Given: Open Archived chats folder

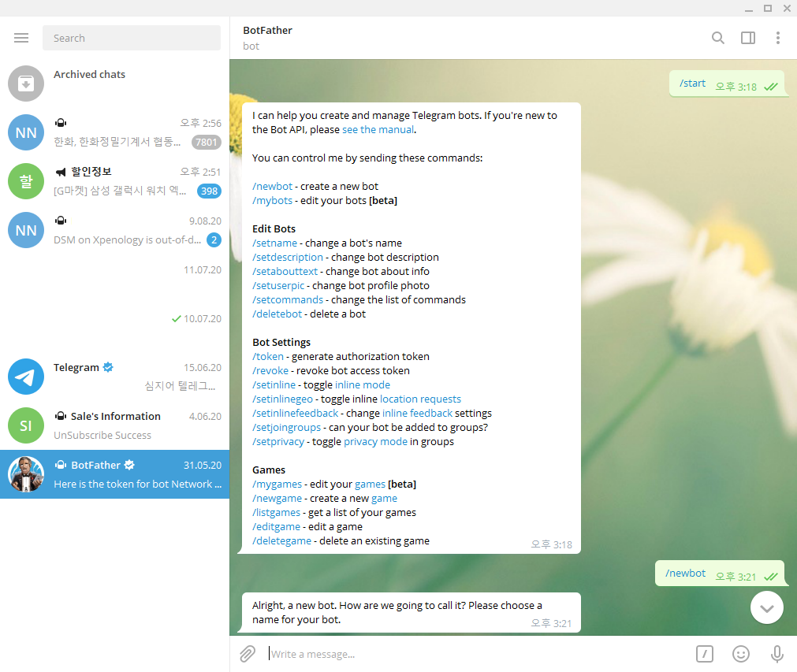Looking at the screenshot, I should (x=115, y=84).
